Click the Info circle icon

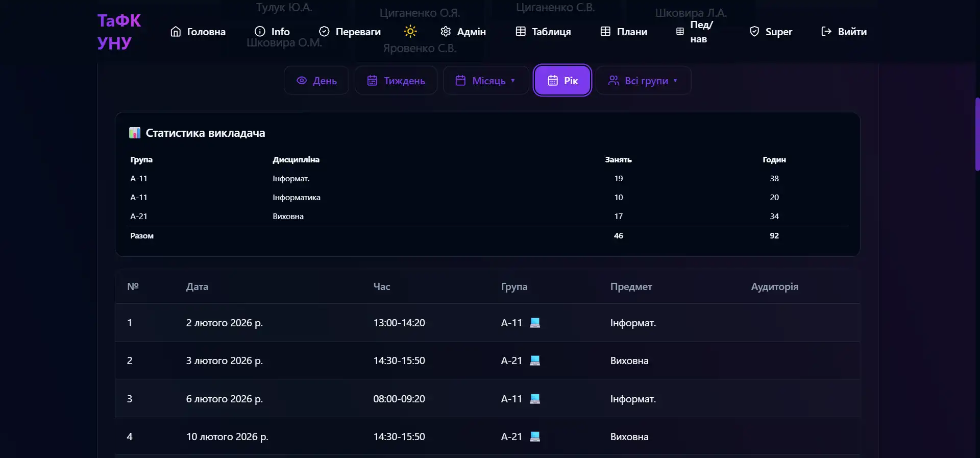[x=260, y=32]
